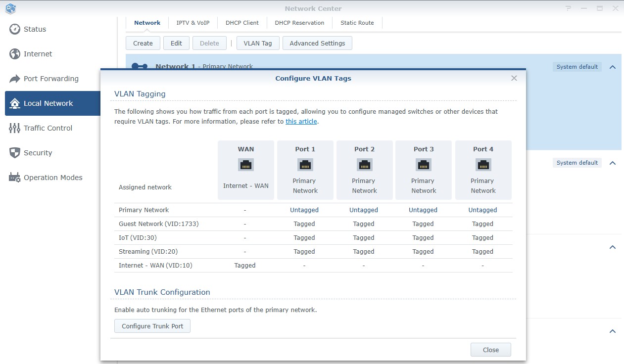
Task: Click the Status gauge icon in sidebar
Action: point(15,29)
